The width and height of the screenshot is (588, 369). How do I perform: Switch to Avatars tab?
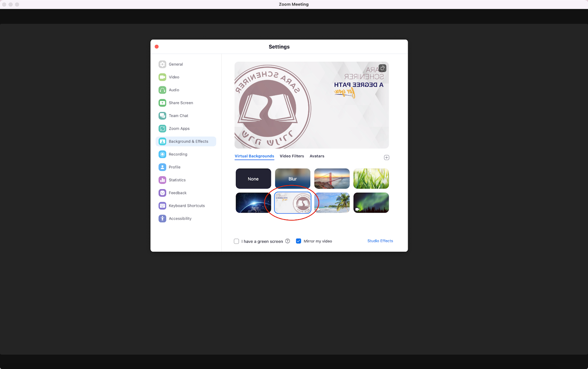[317, 156]
